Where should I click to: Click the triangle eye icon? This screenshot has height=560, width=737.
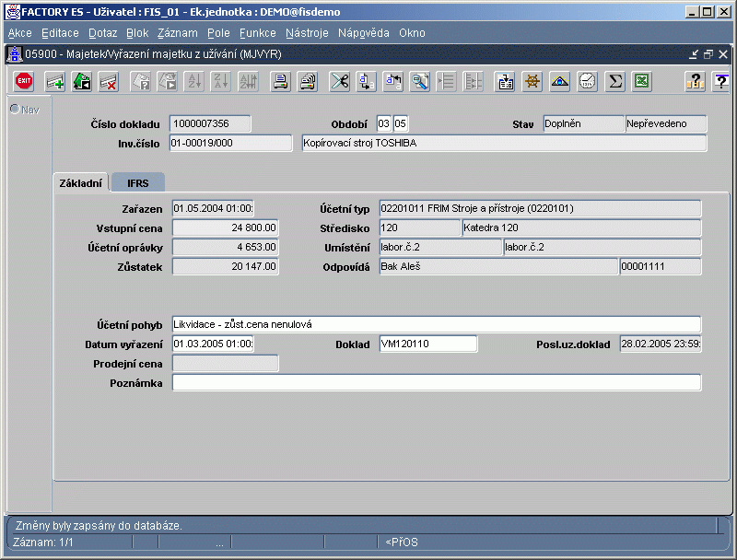(x=560, y=81)
